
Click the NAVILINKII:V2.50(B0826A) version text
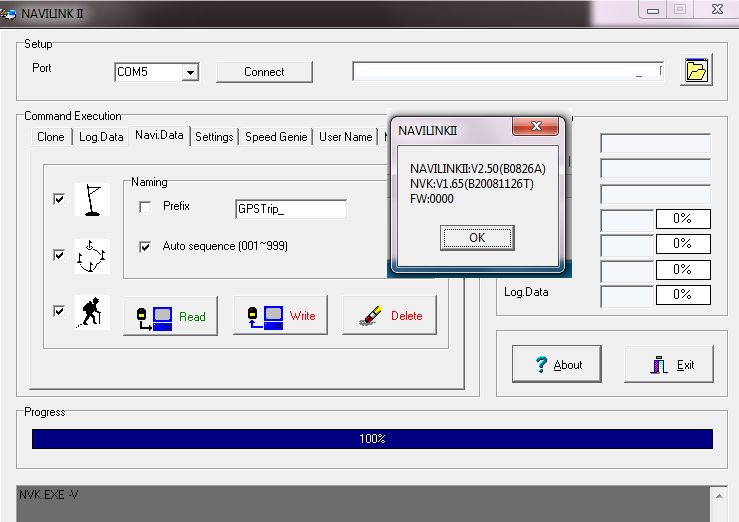477,169
